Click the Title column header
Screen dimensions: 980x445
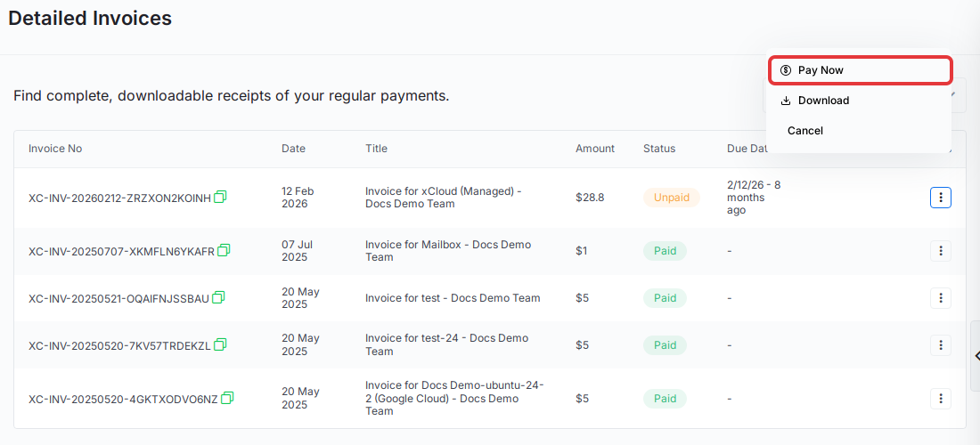coord(376,149)
